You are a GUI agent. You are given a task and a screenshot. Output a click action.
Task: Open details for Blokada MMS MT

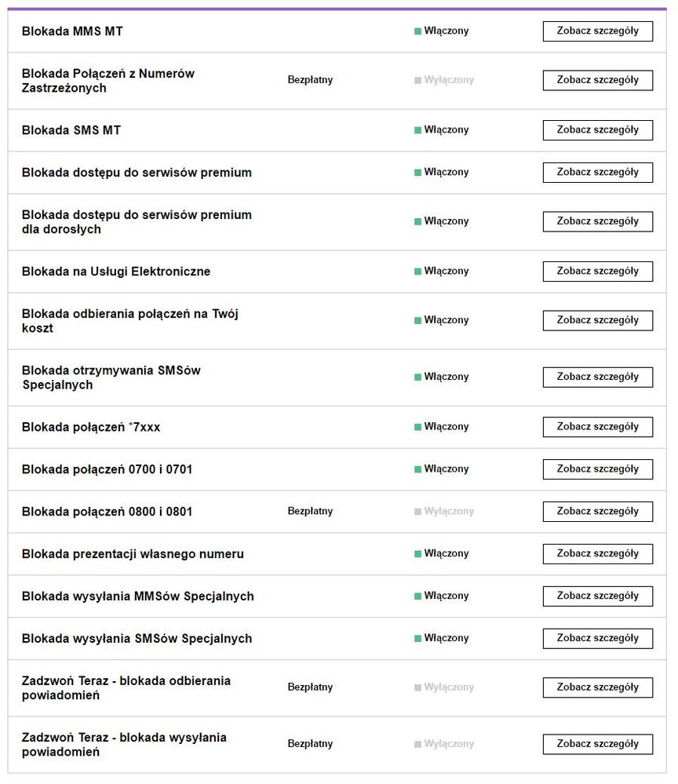point(597,31)
